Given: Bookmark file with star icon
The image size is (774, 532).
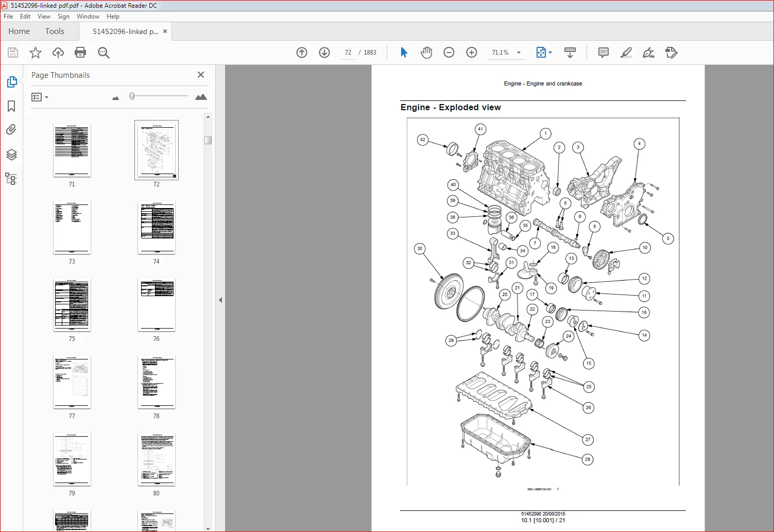Looking at the screenshot, I should tap(36, 53).
